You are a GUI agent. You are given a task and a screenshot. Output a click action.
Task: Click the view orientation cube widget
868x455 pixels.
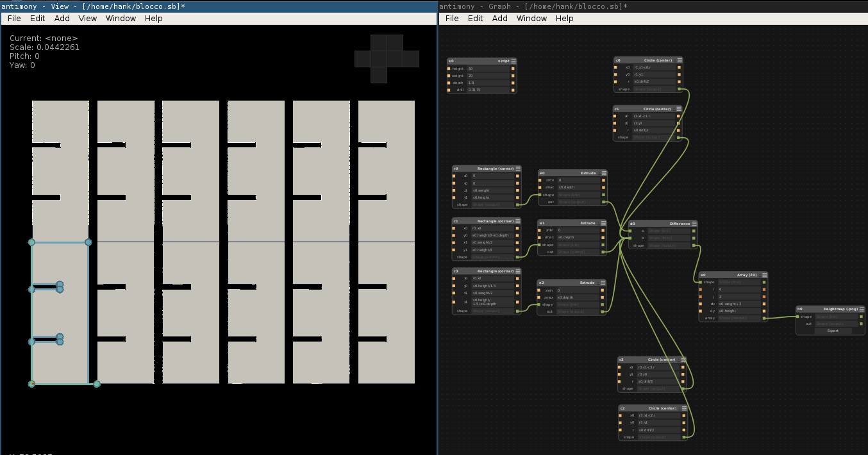tap(387, 58)
